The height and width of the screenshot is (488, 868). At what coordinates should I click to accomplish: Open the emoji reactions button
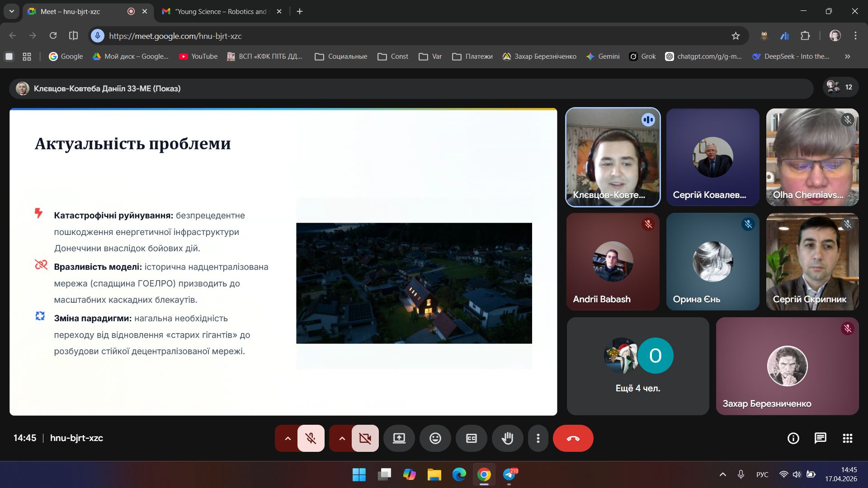(x=435, y=438)
